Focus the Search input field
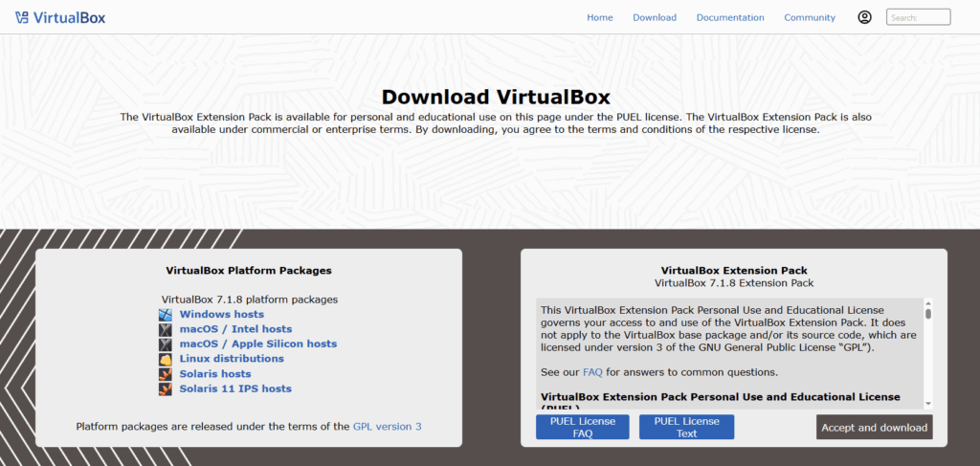This screenshot has width=980, height=466. pos(918,17)
